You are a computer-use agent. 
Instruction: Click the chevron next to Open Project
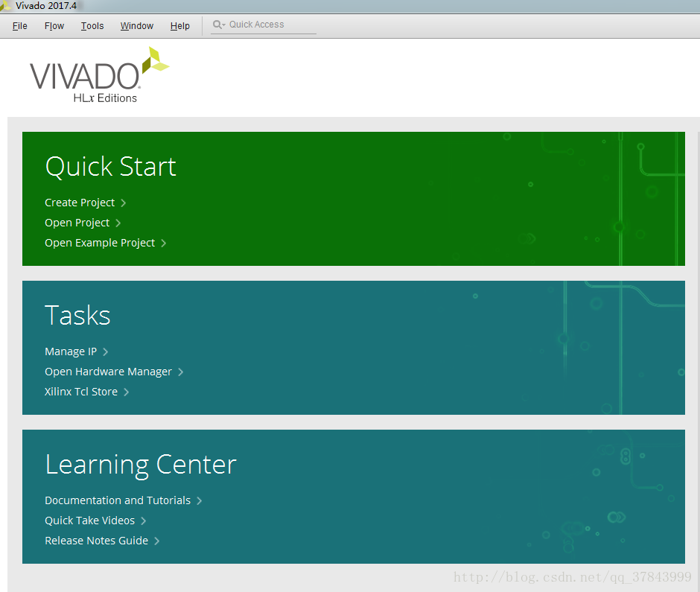click(118, 223)
